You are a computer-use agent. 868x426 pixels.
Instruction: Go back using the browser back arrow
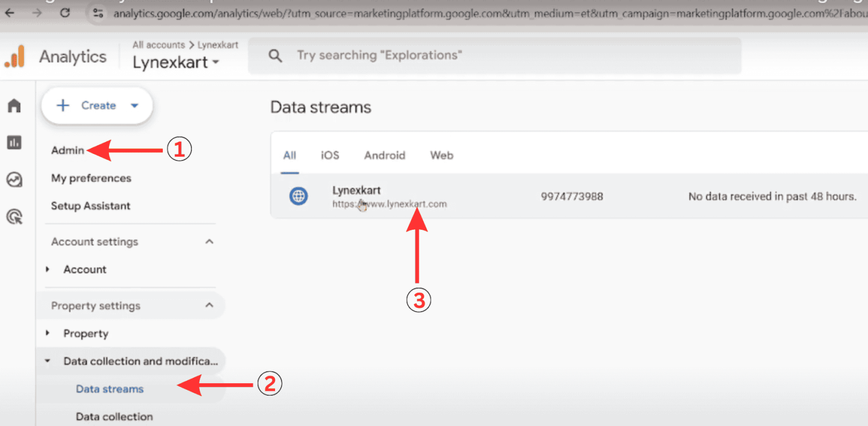point(10,12)
